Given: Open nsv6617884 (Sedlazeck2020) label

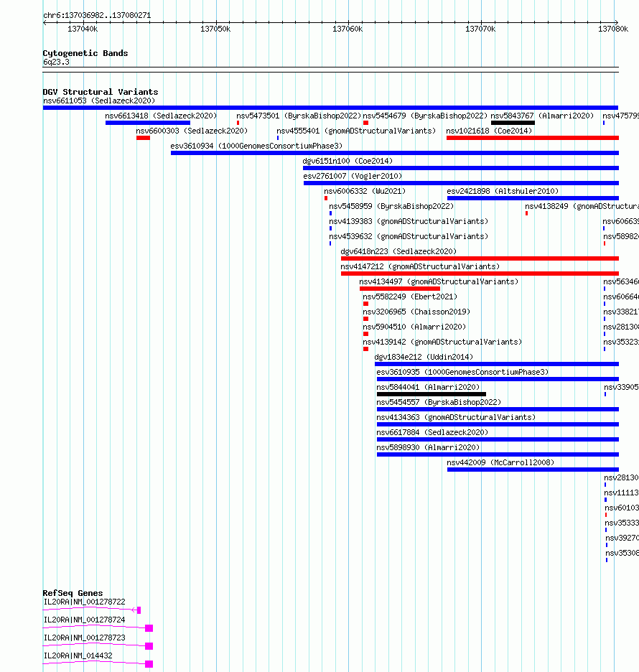Looking at the screenshot, I should [432, 432].
